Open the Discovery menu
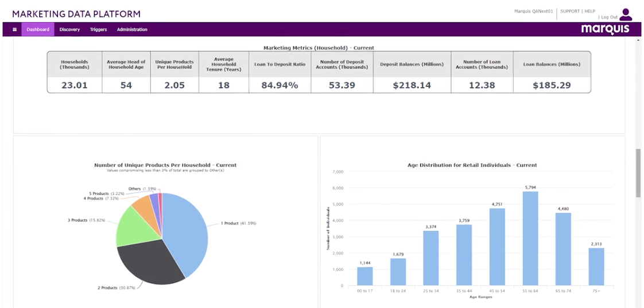The image size is (644, 308). [69, 30]
